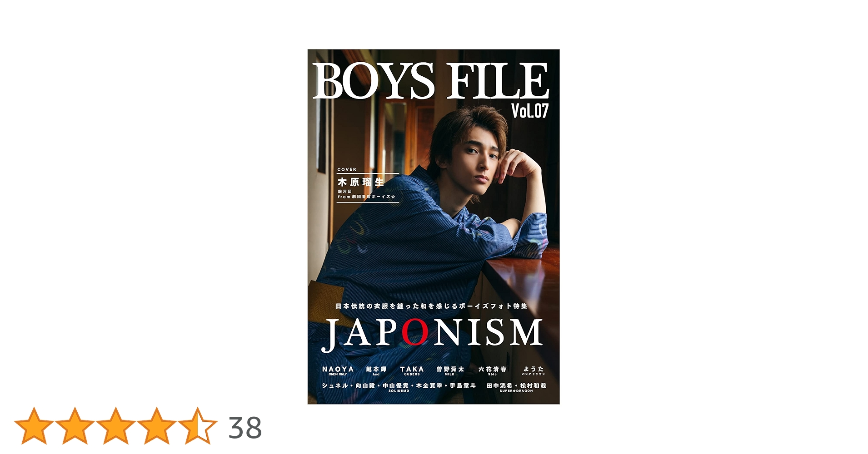The image size is (868, 454).
Task: Click the red O in JAPONISM
Action: pyautogui.click(x=415, y=332)
